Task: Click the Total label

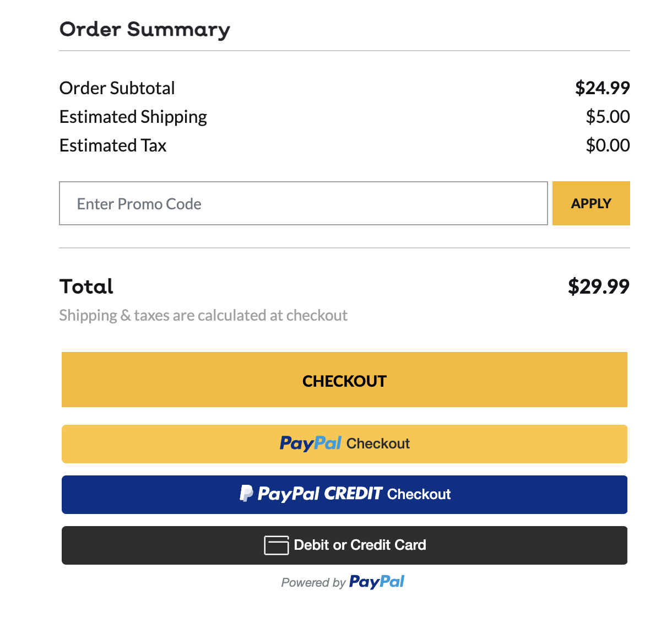Action: click(86, 286)
